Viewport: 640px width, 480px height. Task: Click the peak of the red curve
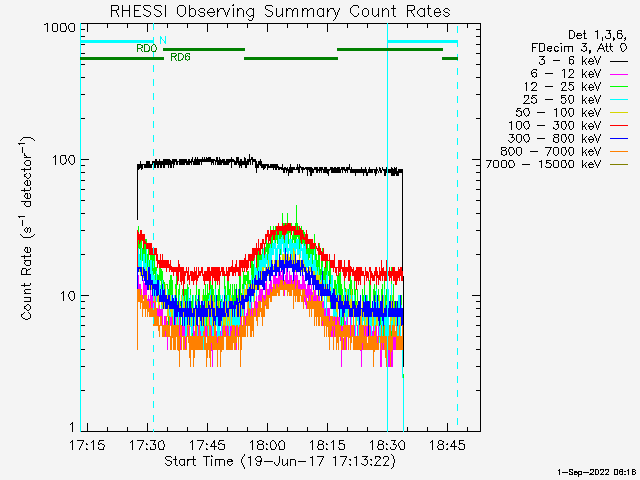coord(287,227)
